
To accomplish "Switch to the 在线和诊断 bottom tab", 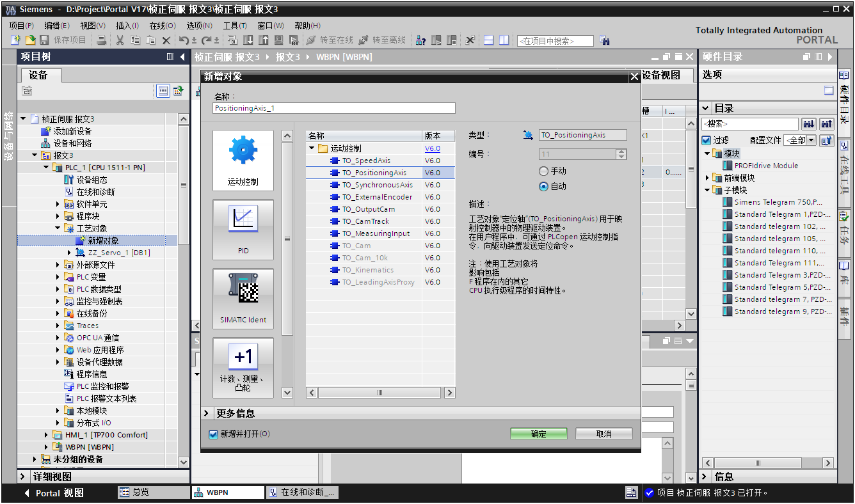I will [x=302, y=492].
